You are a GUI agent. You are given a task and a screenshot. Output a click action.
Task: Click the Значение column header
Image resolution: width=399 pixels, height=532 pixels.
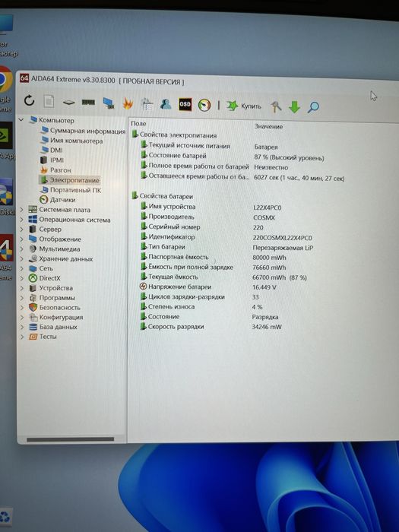269,127
